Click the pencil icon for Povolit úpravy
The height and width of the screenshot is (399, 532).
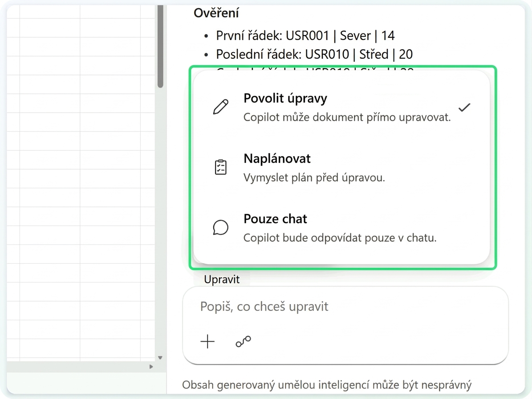click(x=220, y=107)
